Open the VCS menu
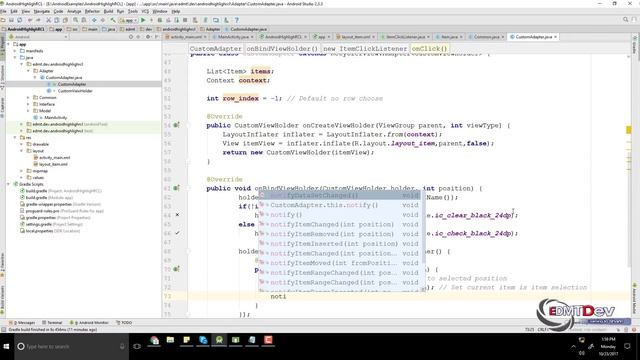640x360 pixels. pyautogui.click(x=145, y=11)
